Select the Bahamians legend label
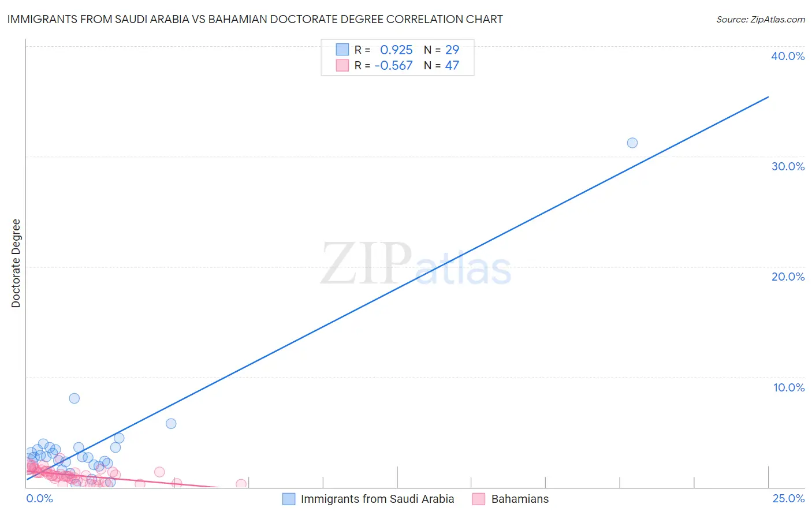 pos(520,499)
